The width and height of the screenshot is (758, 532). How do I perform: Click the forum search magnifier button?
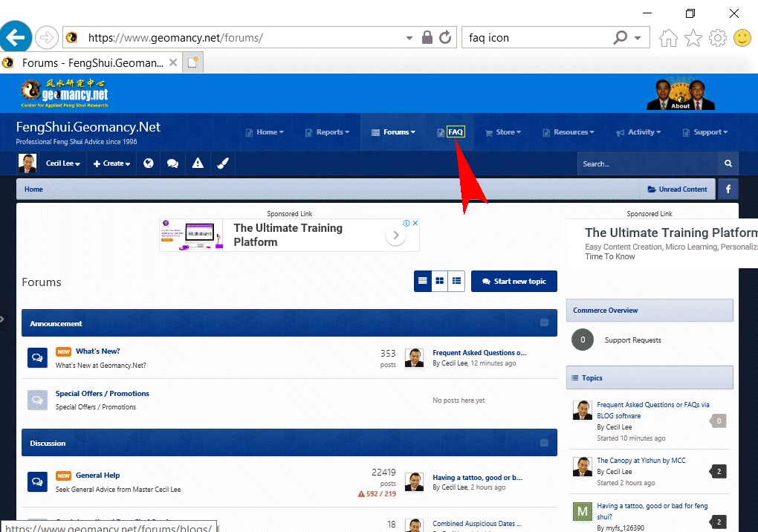pos(728,163)
